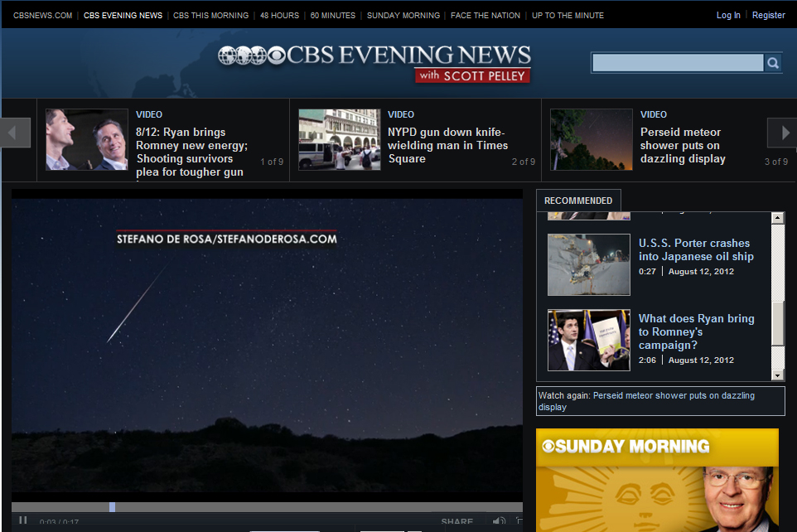Click the video progress bar handle
The width and height of the screenshot is (797, 532).
point(112,507)
